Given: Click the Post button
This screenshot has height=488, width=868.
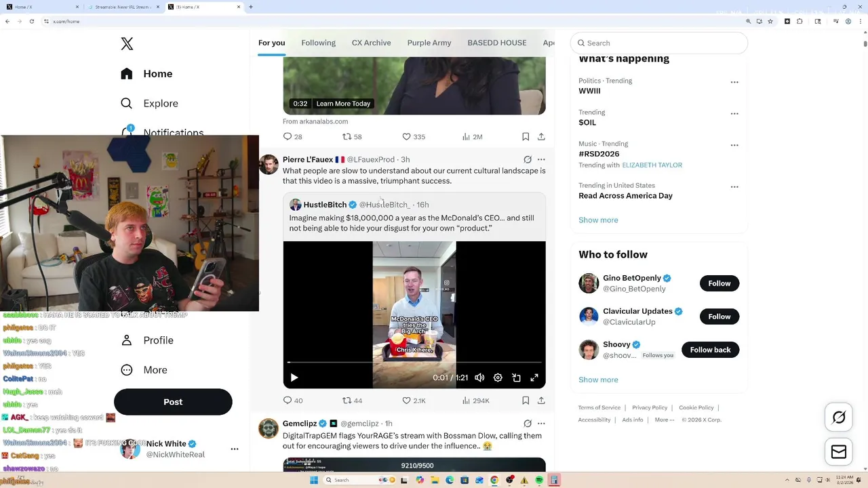Looking at the screenshot, I should coord(173,402).
